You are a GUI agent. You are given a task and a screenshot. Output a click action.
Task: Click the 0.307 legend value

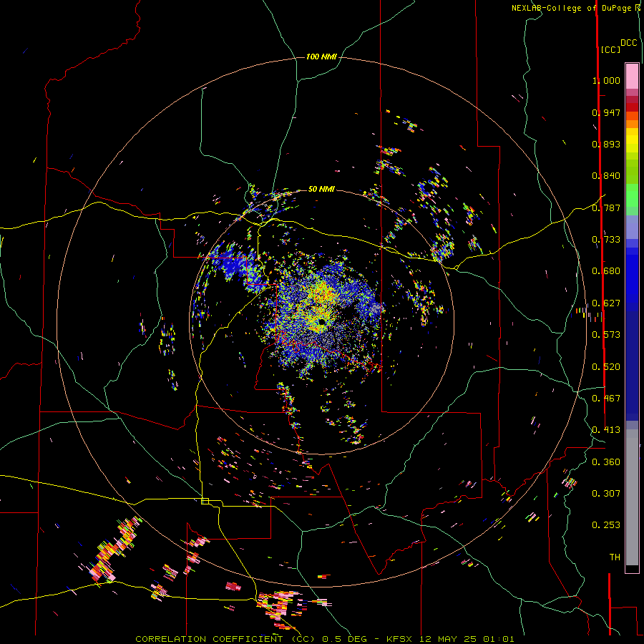click(x=606, y=494)
